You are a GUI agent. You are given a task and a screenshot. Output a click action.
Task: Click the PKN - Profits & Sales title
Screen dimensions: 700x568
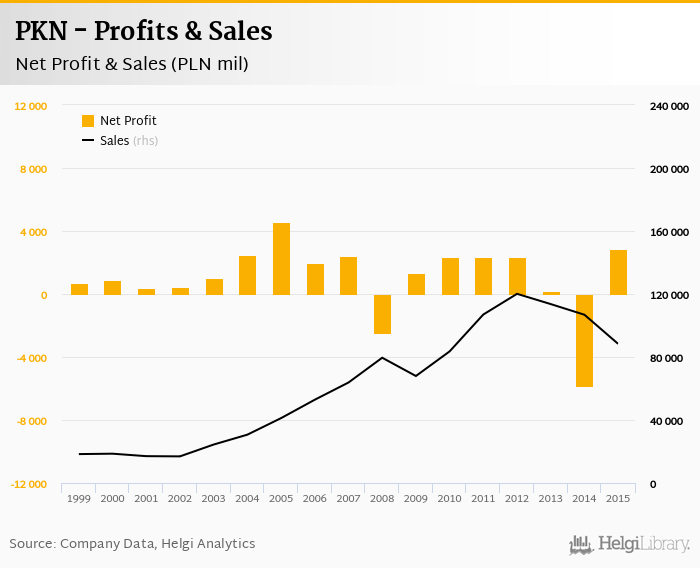tap(143, 31)
